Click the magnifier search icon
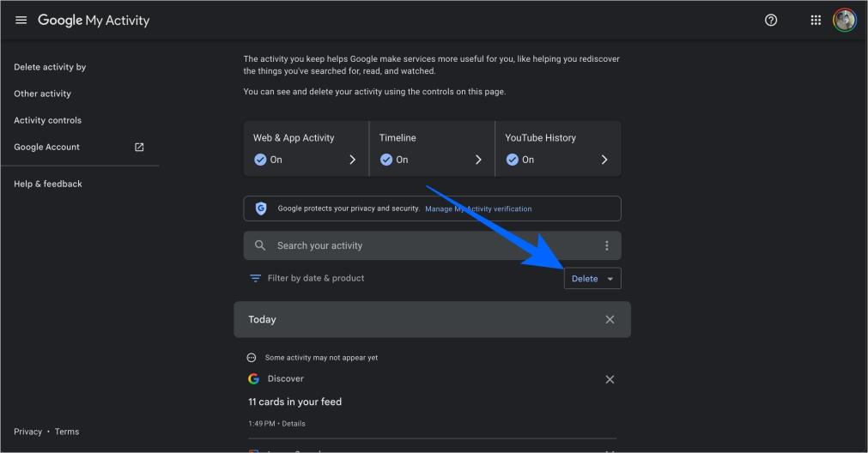The width and height of the screenshot is (868, 453). [260, 245]
